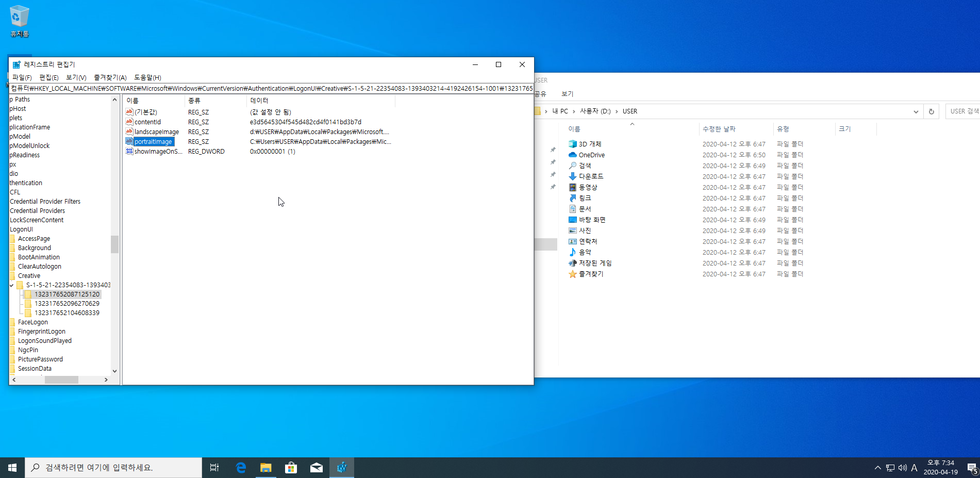This screenshot has width=980, height=478.
Task: Open the Action Center notifications
Action: 972,468
